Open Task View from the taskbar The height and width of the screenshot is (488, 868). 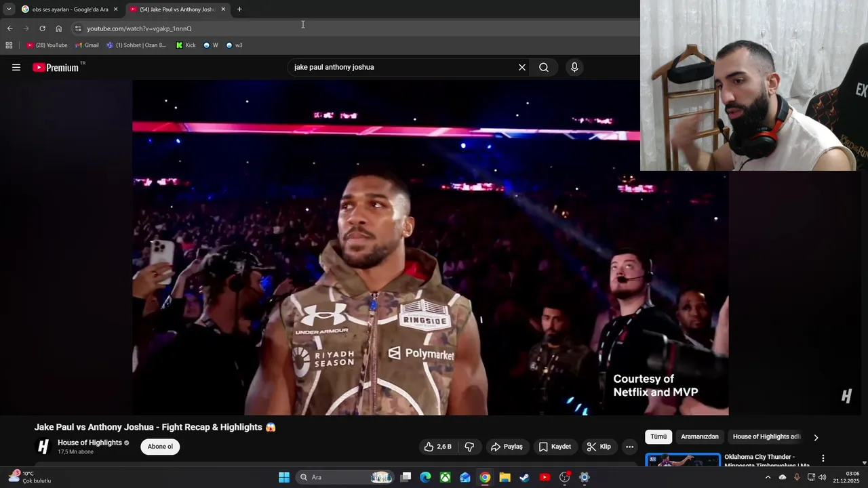(406, 477)
